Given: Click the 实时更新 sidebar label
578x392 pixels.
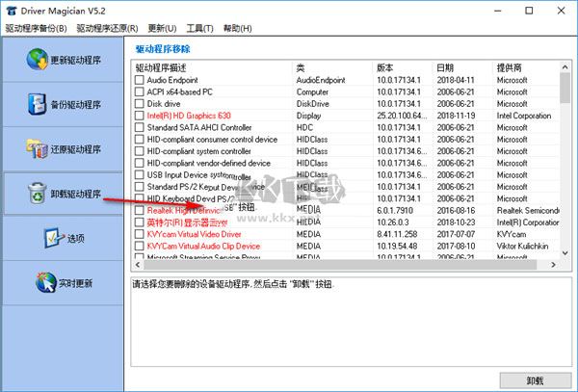Looking at the screenshot, I should tap(75, 283).
